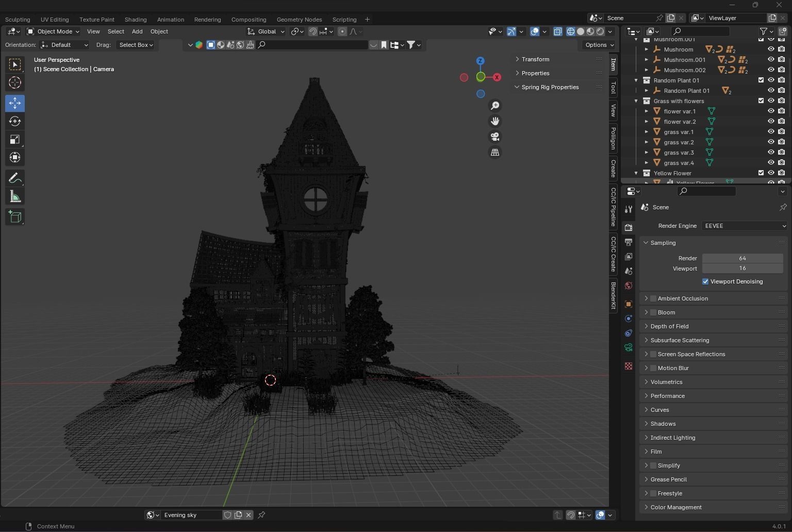792x532 pixels.
Task: Pick the Scale tool
Action: point(15,139)
